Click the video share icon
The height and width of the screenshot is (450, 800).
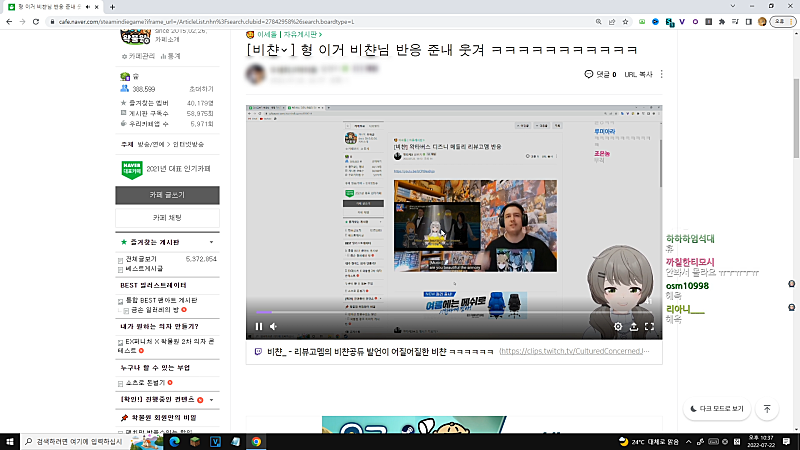click(x=633, y=326)
